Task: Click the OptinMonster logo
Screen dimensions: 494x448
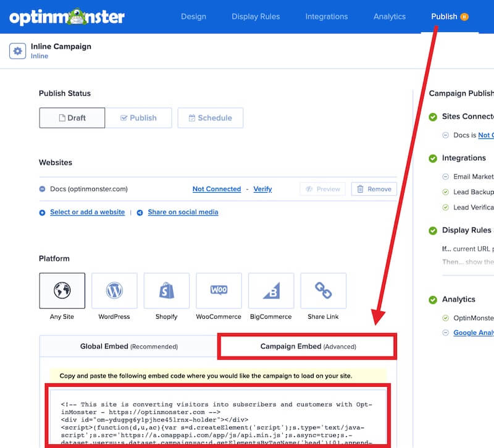Action: tap(68, 17)
